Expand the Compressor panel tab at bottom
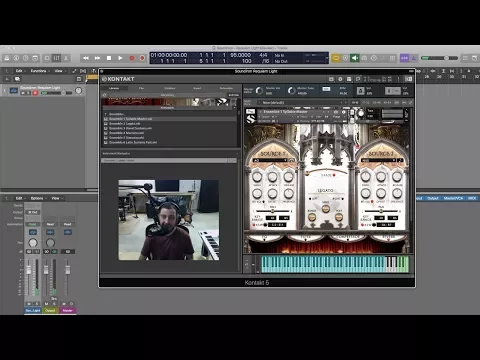Screen dimensions: 480x360 tap(348, 237)
